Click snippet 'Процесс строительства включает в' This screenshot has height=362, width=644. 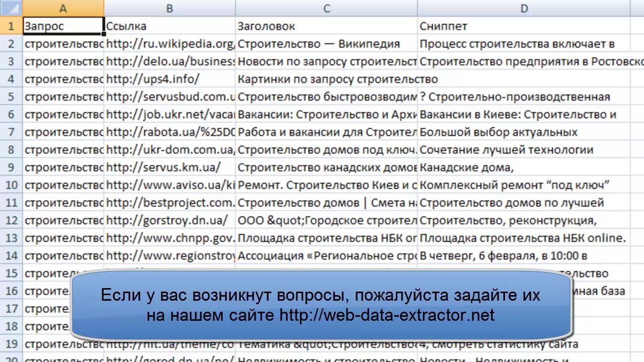click(x=524, y=44)
